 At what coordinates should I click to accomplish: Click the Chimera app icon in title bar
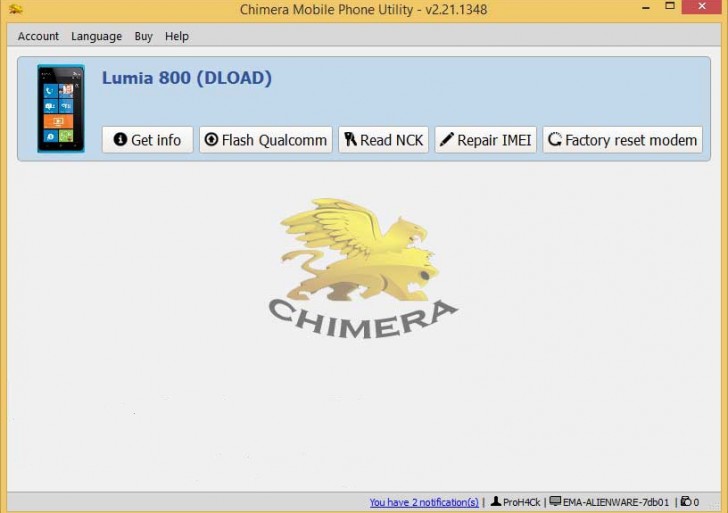click(x=15, y=10)
